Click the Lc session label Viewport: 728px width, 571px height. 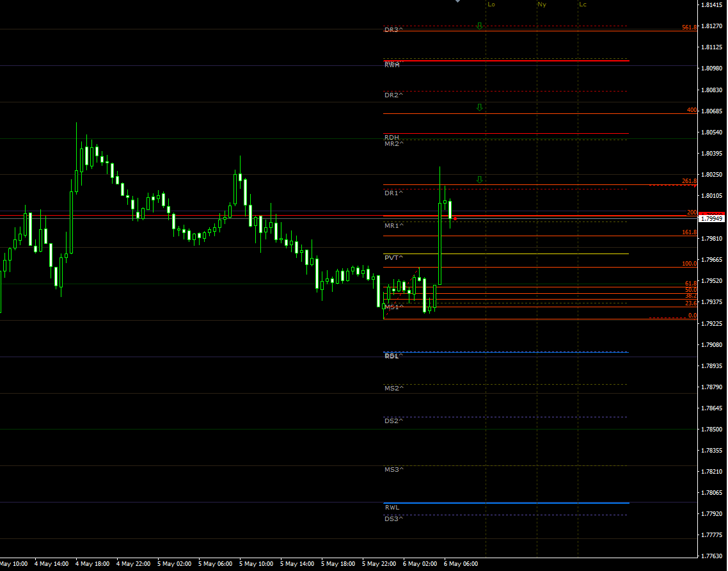(583, 4)
